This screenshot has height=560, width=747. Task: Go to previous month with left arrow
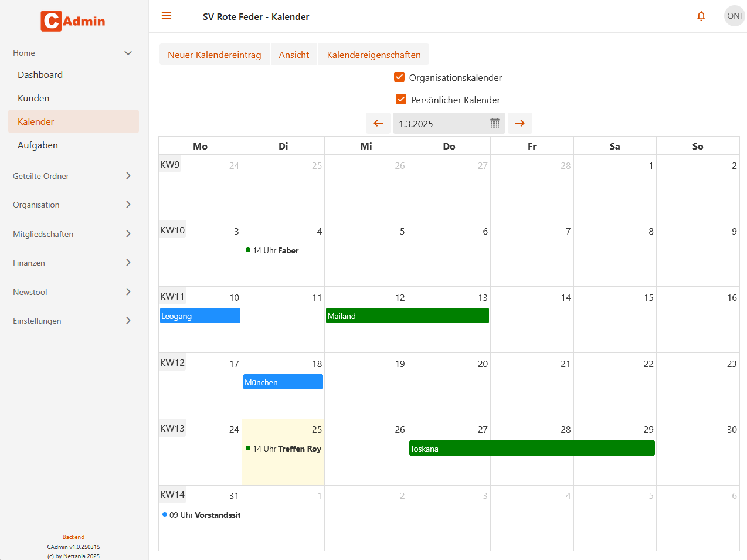click(x=378, y=123)
